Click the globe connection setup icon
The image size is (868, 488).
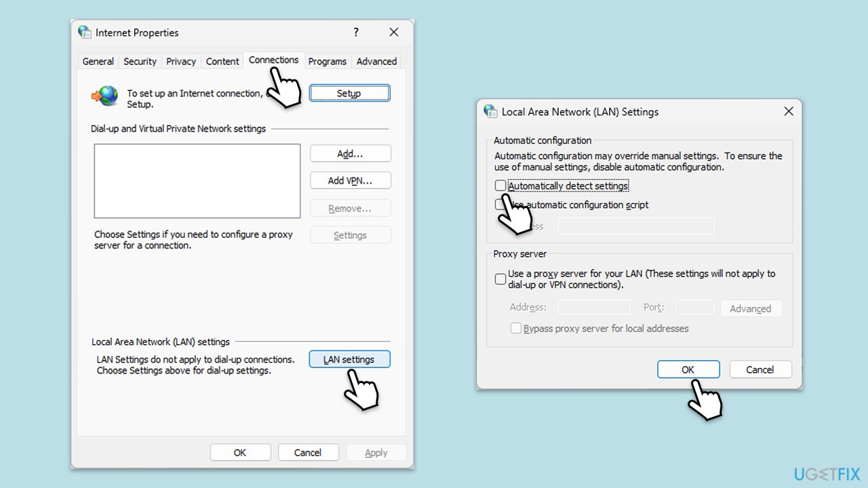(x=105, y=96)
